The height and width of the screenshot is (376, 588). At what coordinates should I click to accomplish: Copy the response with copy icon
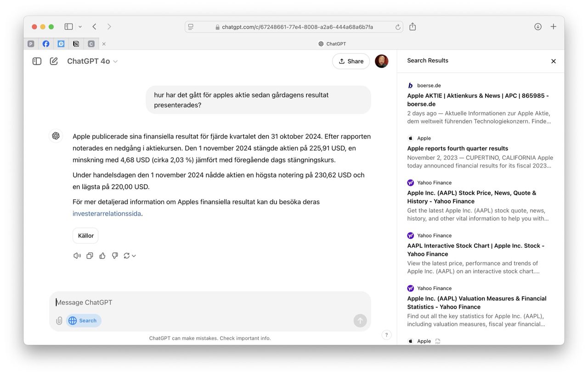click(x=90, y=256)
